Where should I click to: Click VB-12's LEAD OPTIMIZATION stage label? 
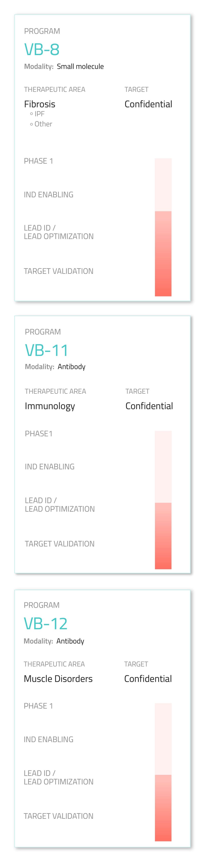click(59, 782)
